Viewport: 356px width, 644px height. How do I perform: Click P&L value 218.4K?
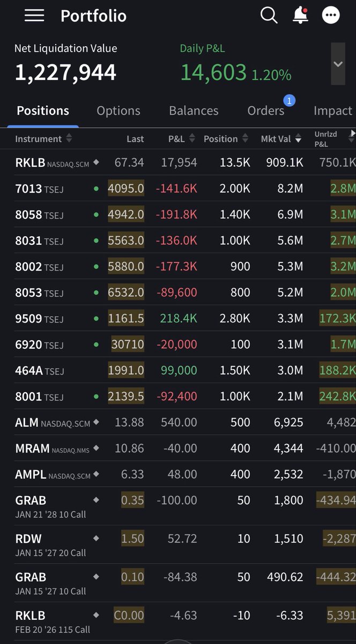coord(179,318)
